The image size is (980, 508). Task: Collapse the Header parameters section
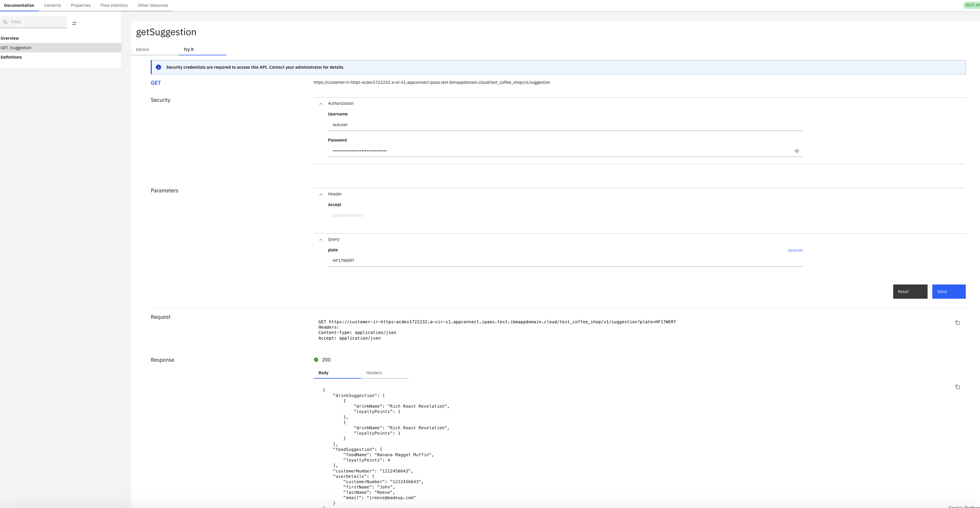point(321,194)
